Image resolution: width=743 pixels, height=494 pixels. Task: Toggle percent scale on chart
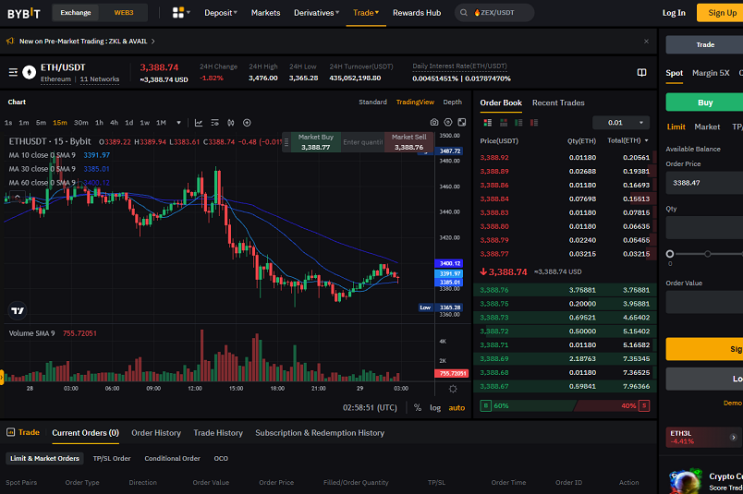click(x=417, y=407)
